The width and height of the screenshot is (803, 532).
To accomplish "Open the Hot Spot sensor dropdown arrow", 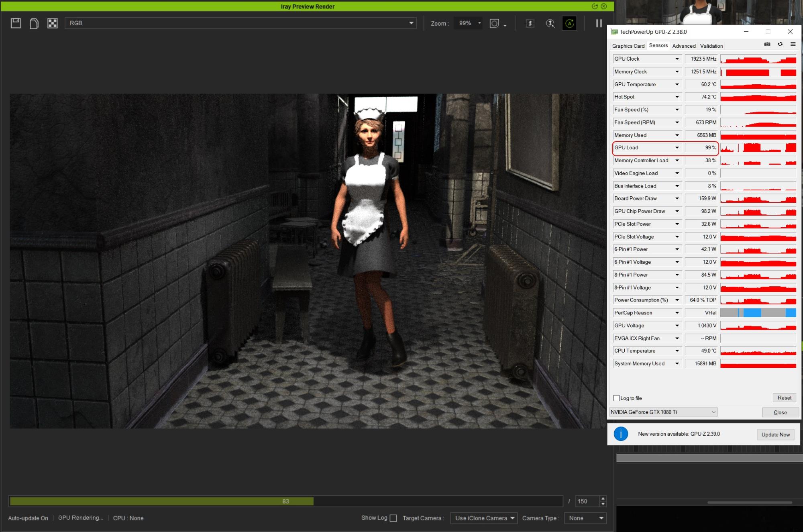I will 677,97.
